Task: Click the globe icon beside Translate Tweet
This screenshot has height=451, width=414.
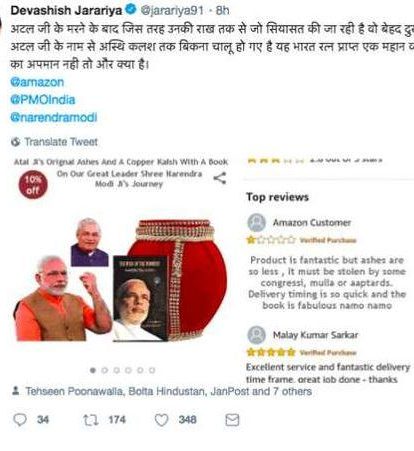Action: coord(16,142)
